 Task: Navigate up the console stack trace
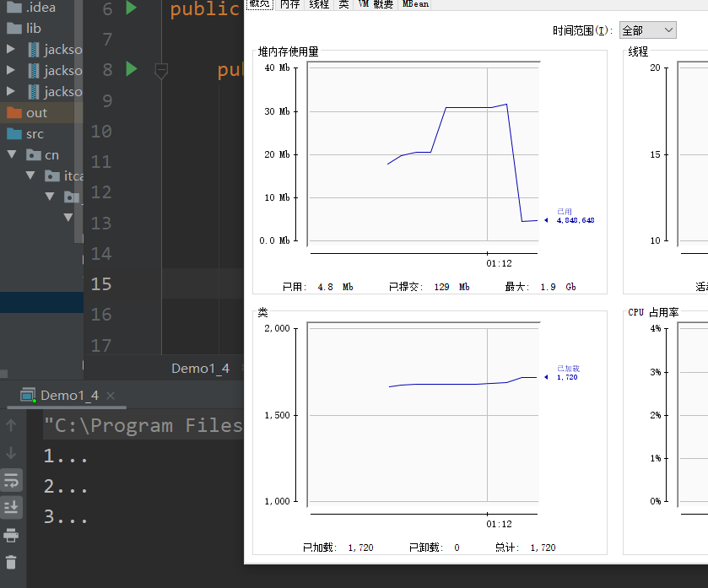pos(11,425)
